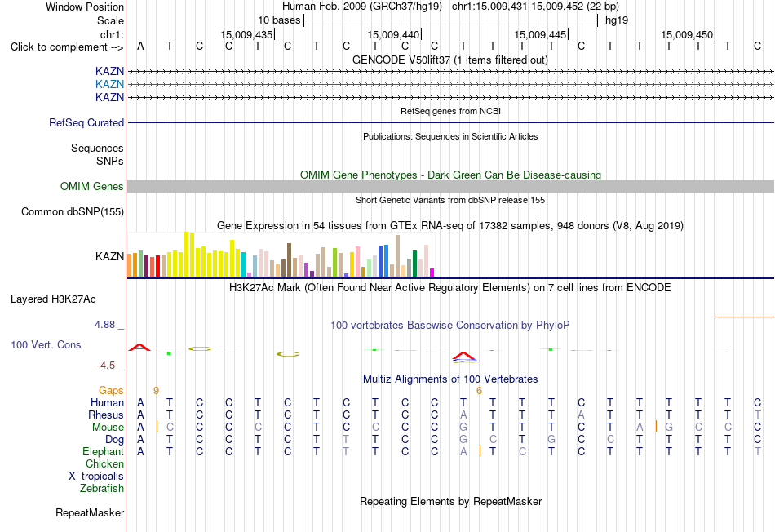
Task: Select the Human species label
Action: coord(107,403)
